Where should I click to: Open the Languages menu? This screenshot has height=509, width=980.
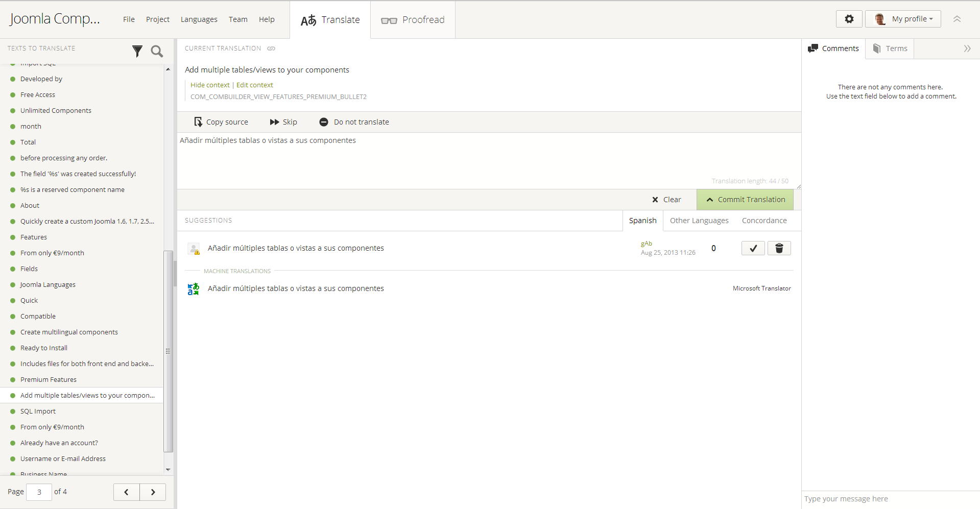click(x=199, y=19)
